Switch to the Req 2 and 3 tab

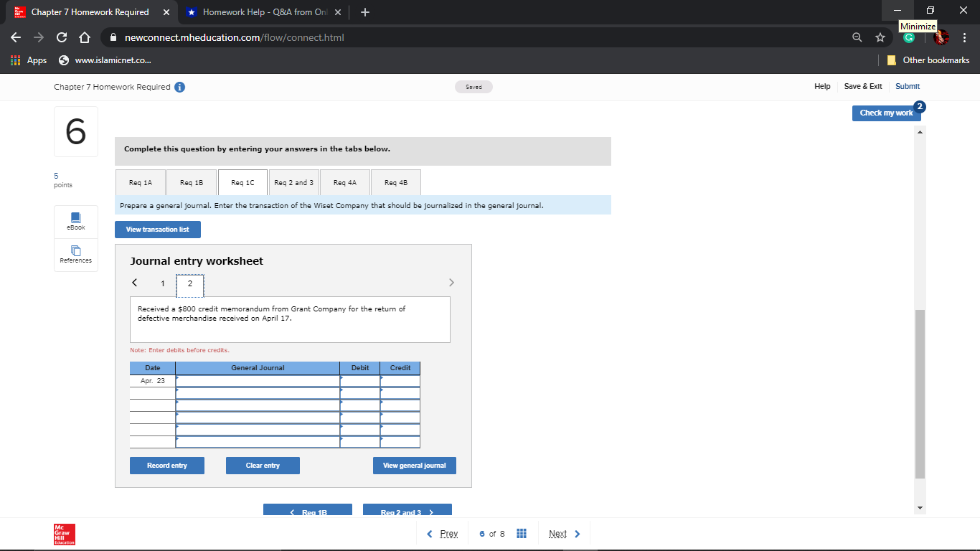[293, 182]
